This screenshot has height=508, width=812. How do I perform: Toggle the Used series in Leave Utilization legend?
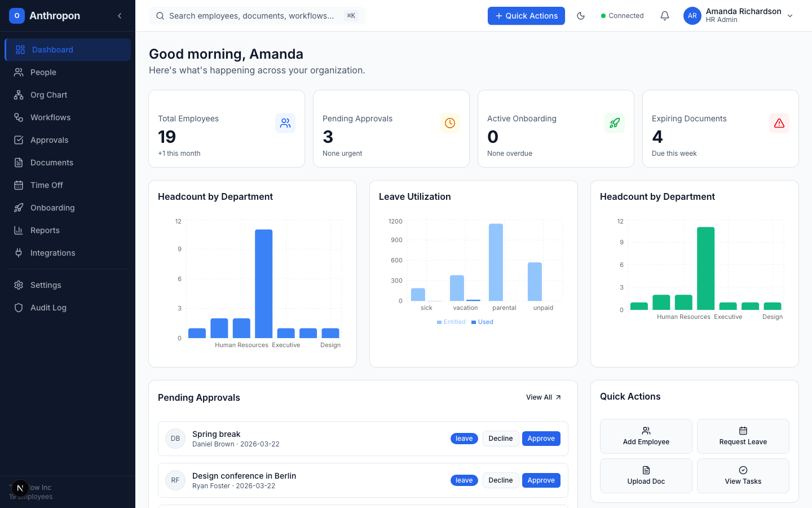point(482,322)
